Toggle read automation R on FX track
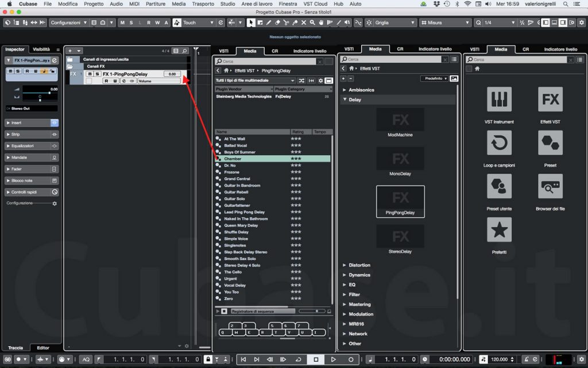This screenshot has height=368, width=588. 106,81
